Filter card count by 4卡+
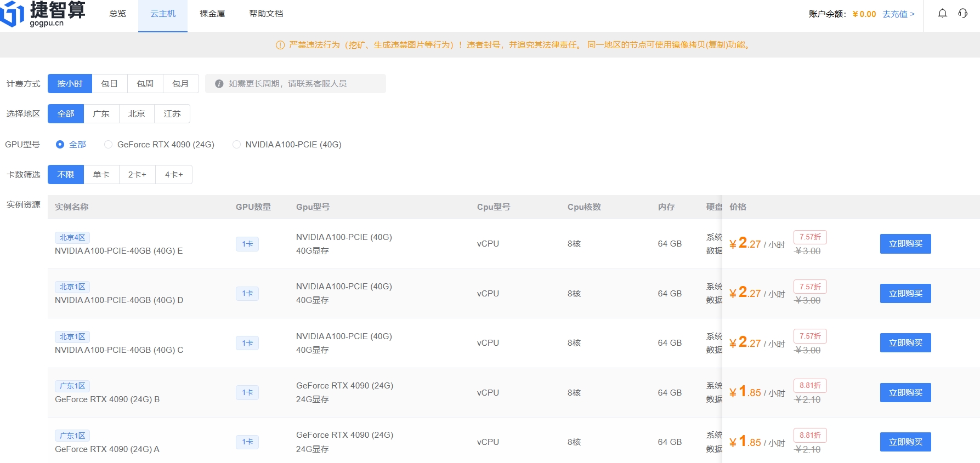Viewport: 980px width, 463px height. (x=174, y=175)
